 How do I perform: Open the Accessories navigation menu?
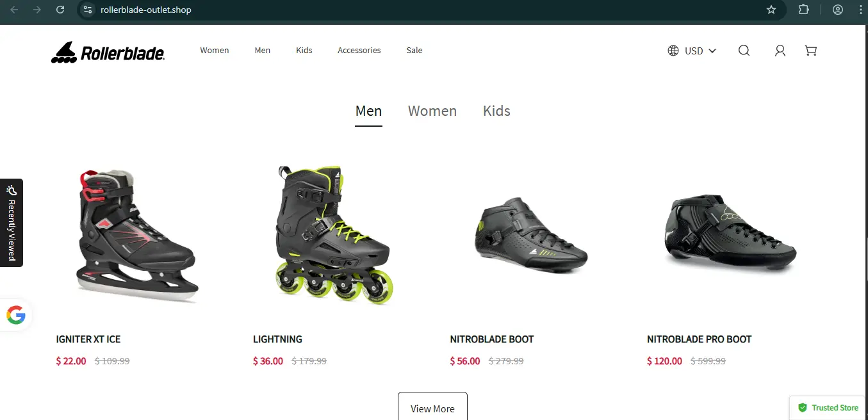359,50
